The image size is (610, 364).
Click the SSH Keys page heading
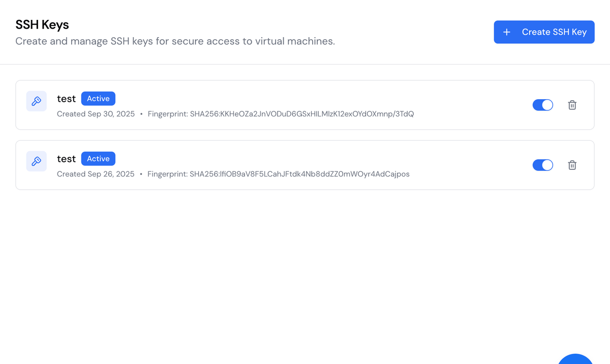coord(42,24)
